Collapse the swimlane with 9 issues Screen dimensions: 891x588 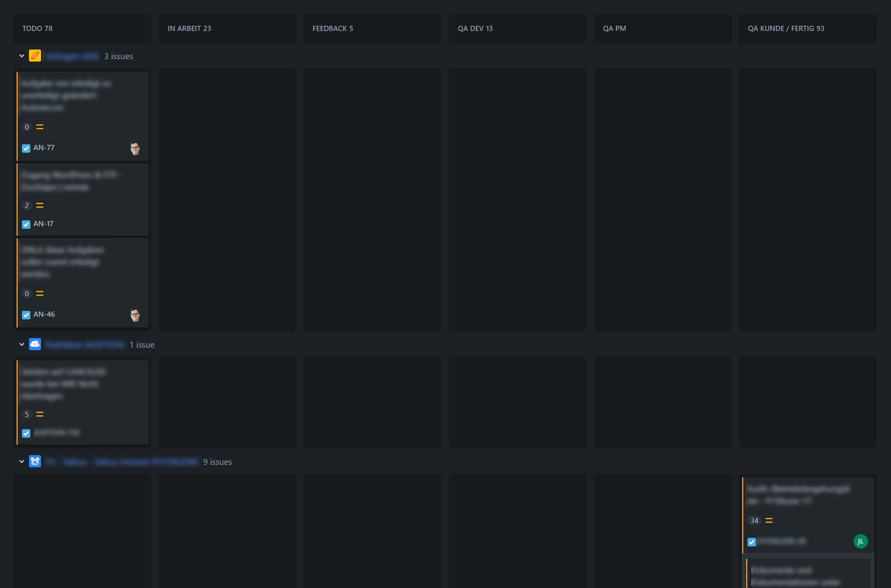point(22,462)
